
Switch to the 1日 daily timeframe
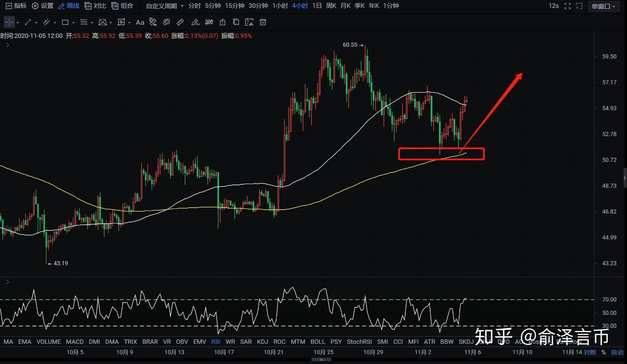tap(316, 6)
